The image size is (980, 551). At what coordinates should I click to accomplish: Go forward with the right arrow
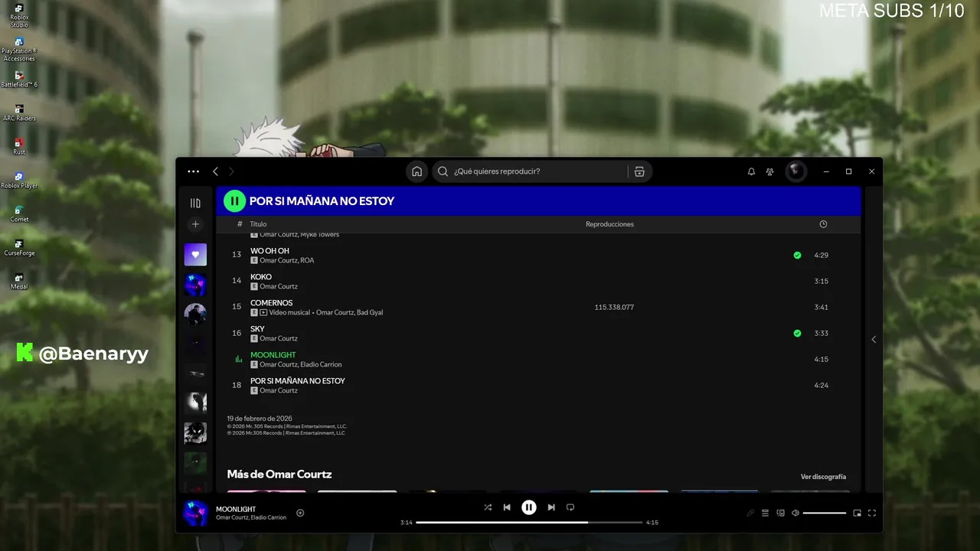231,171
